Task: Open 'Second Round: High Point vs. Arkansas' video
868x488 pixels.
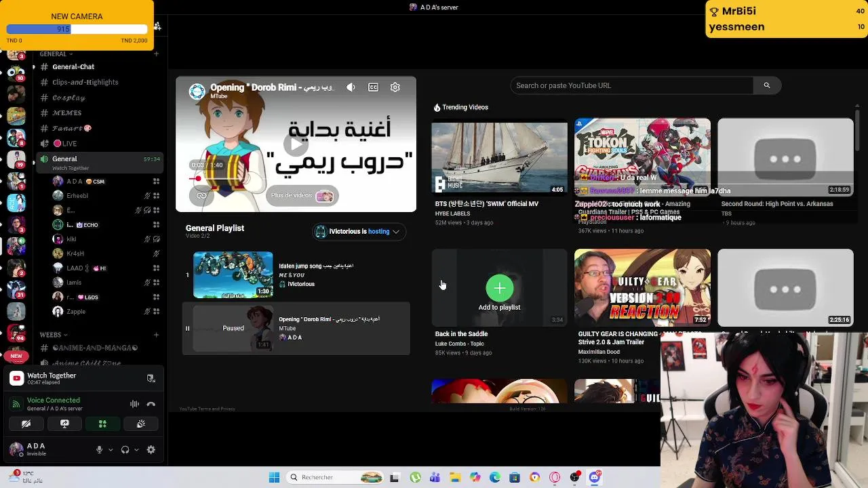Action: (785, 157)
